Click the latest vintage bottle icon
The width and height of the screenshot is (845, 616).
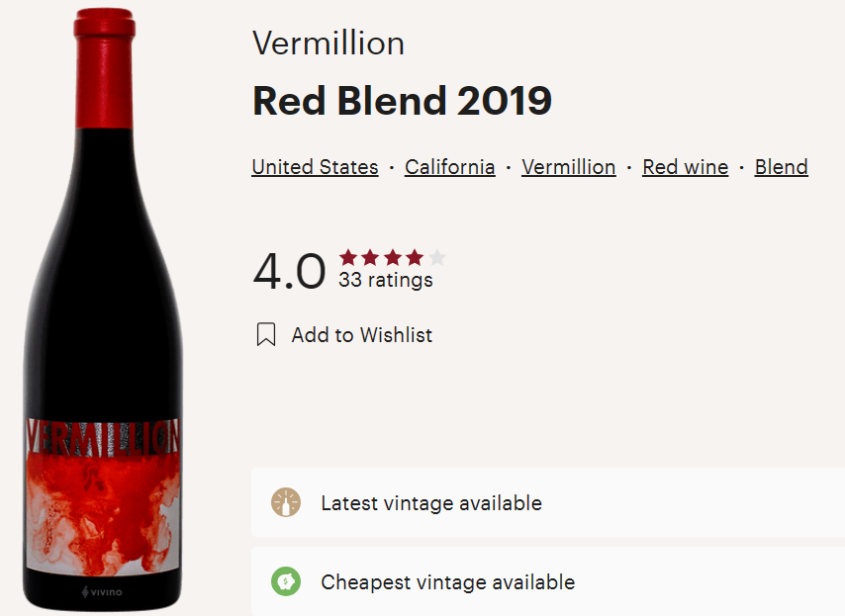click(x=286, y=502)
